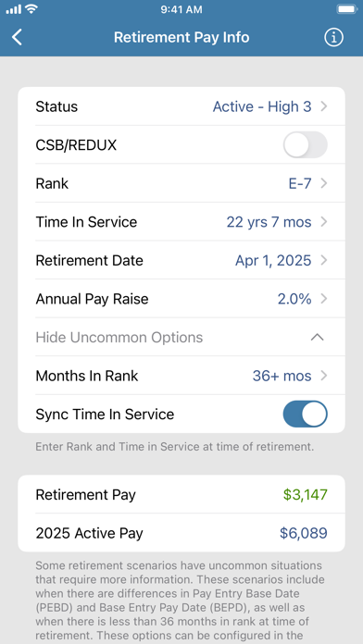The height and width of the screenshot is (644, 363).
Task: Enable the CSB/REDUX switch
Action: click(x=305, y=144)
